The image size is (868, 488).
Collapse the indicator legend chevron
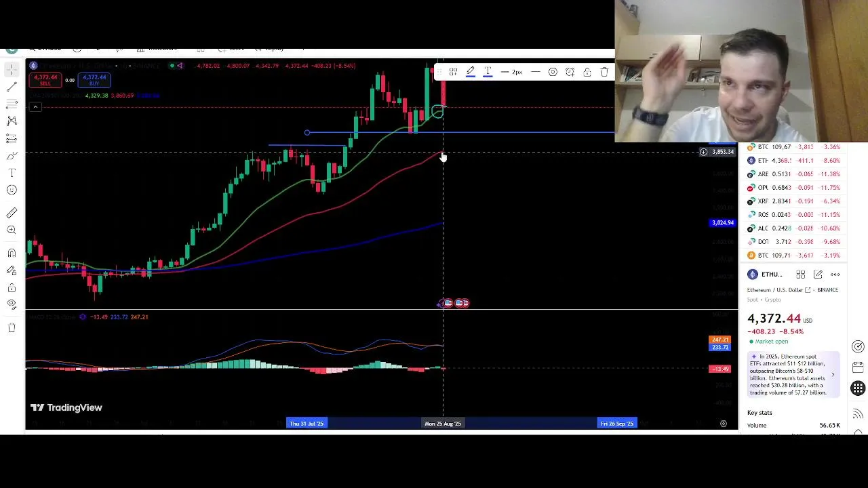[35, 106]
